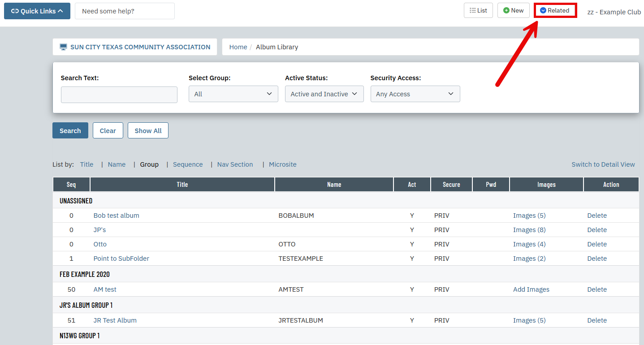
Task: List albums by Nav Section
Action: pos(235,164)
